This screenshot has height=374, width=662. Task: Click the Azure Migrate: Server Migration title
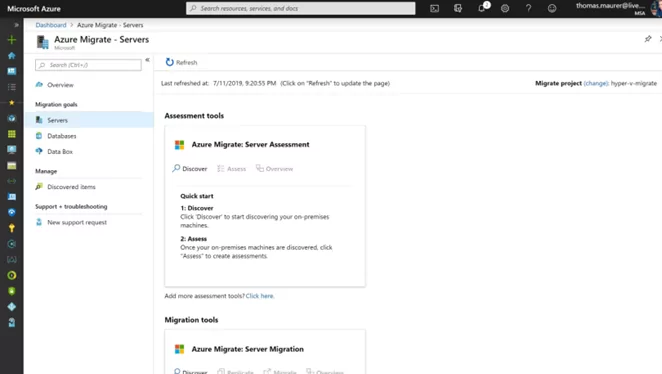[x=247, y=349]
